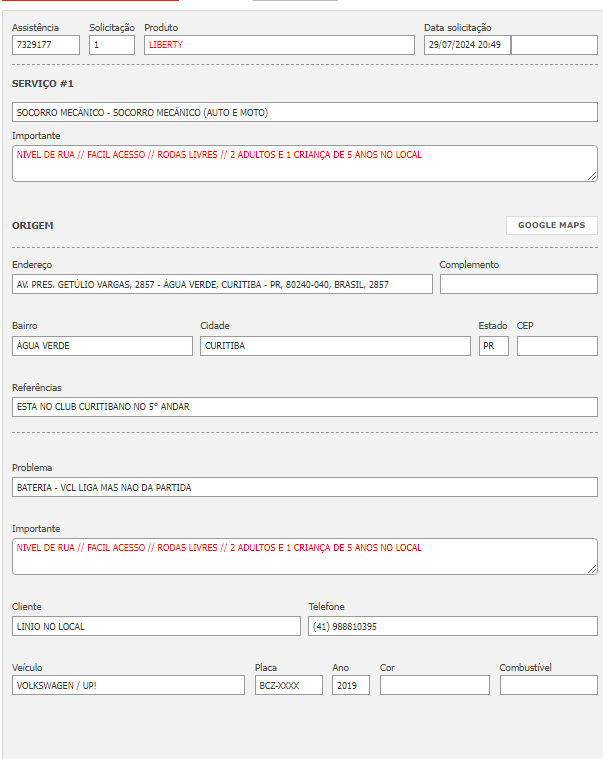Screen dimensions: 603x759
Task: Focus the Data solicitação date field
Action: pos(466,45)
